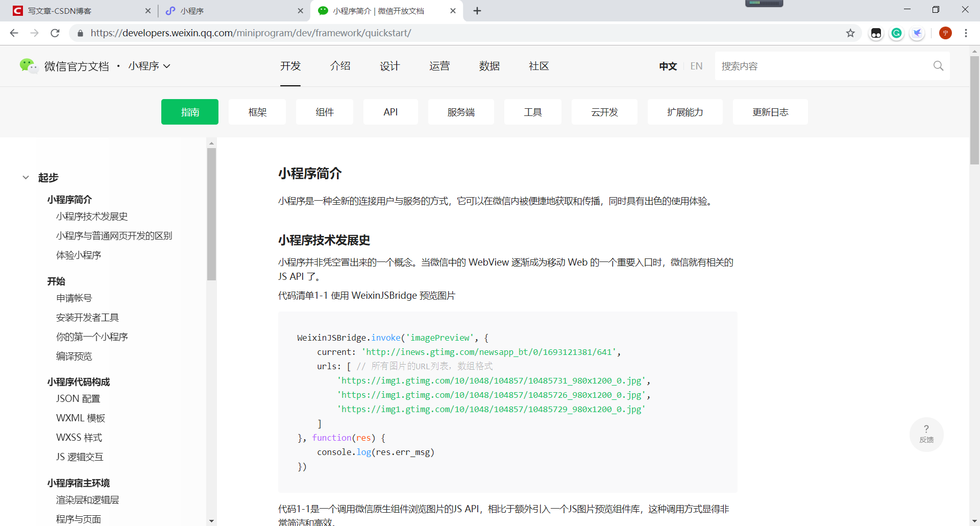This screenshot has height=526, width=980.
Task: Open 你的第一个小程序 in sidebar
Action: (x=92, y=337)
